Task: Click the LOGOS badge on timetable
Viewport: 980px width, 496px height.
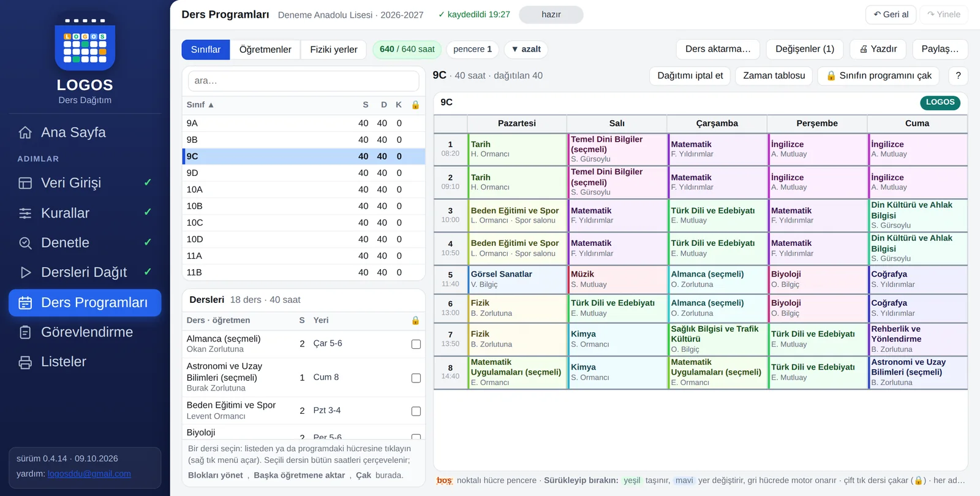Action: click(x=940, y=102)
